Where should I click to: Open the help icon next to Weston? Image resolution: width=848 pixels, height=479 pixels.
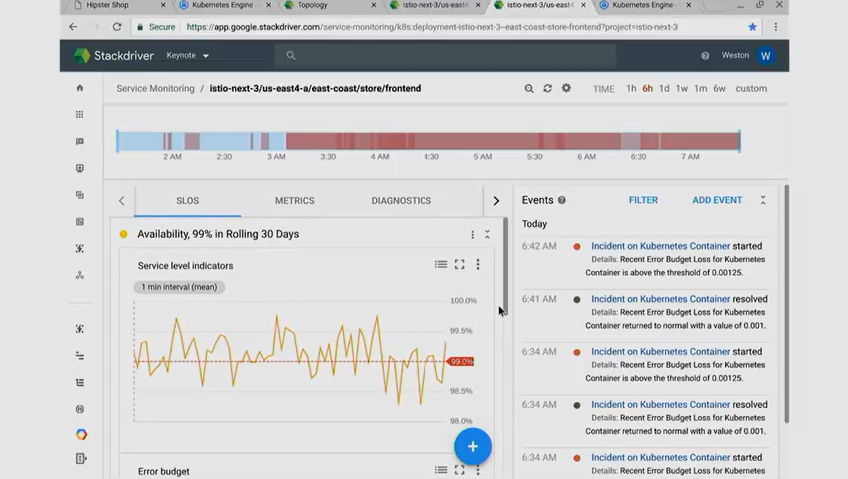(705, 56)
